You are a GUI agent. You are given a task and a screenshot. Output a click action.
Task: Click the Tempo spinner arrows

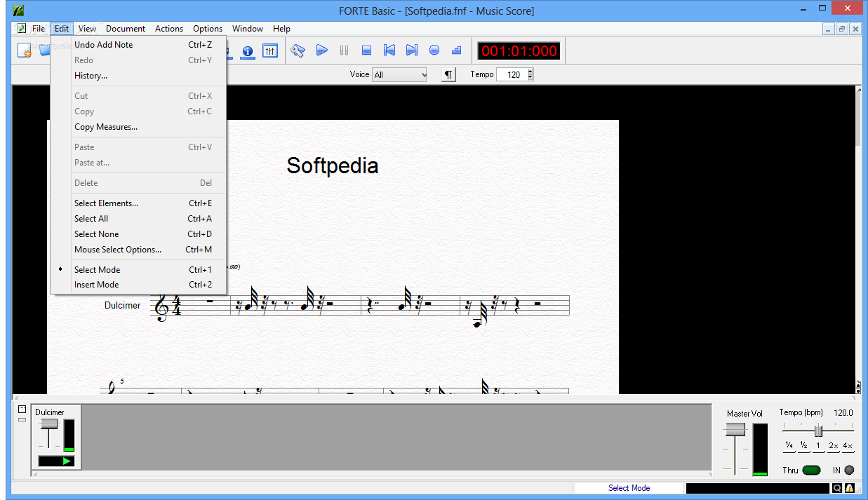530,74
